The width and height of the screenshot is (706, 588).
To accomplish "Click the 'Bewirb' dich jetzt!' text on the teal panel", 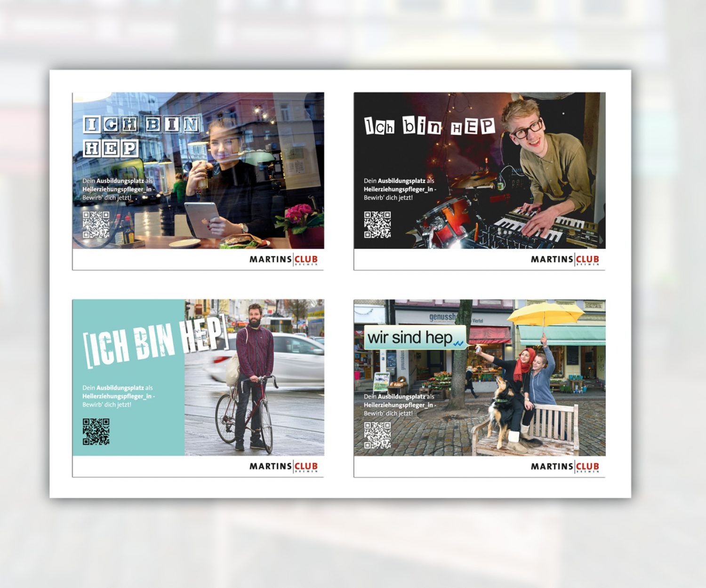I will tap(107, 405).
